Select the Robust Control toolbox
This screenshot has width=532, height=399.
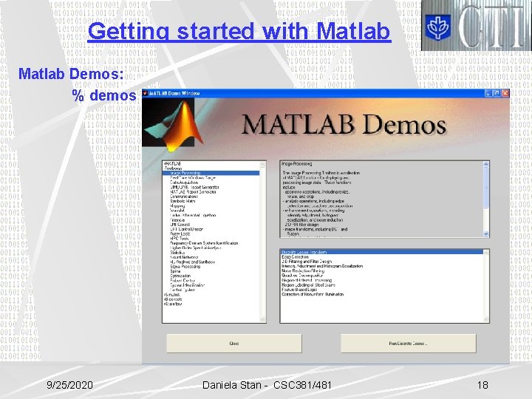(183, 281)
